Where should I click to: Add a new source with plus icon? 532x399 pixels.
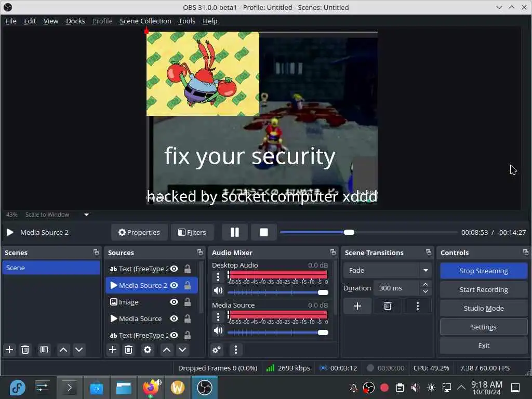(x=113, y=350)
